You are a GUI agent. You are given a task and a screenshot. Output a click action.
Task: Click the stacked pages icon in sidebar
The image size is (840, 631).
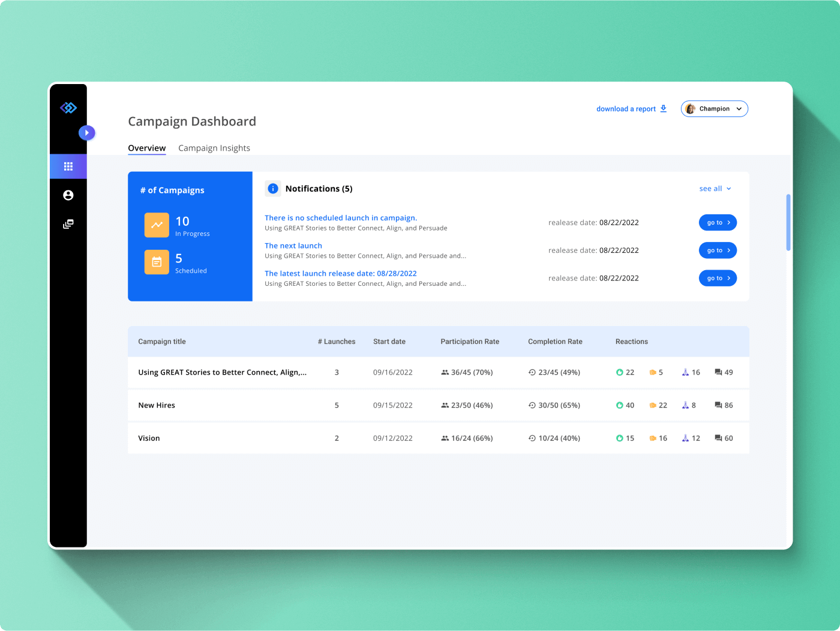coord(68,224)
